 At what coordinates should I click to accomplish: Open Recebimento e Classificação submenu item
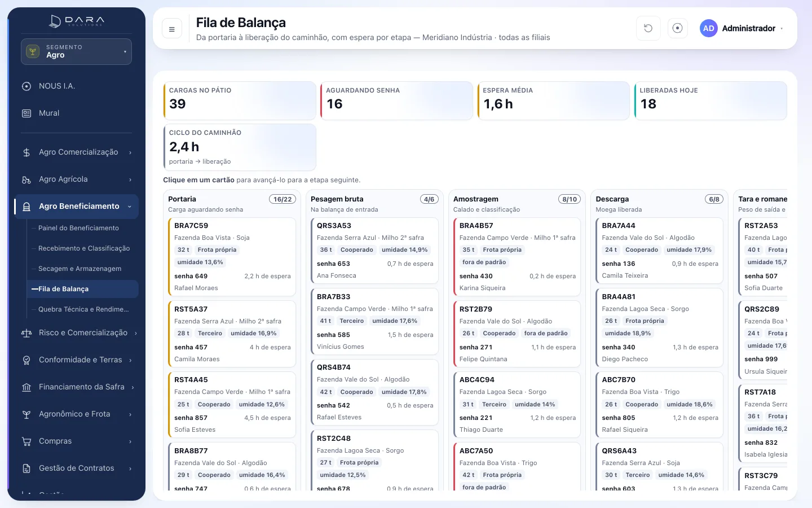point(82,248)
